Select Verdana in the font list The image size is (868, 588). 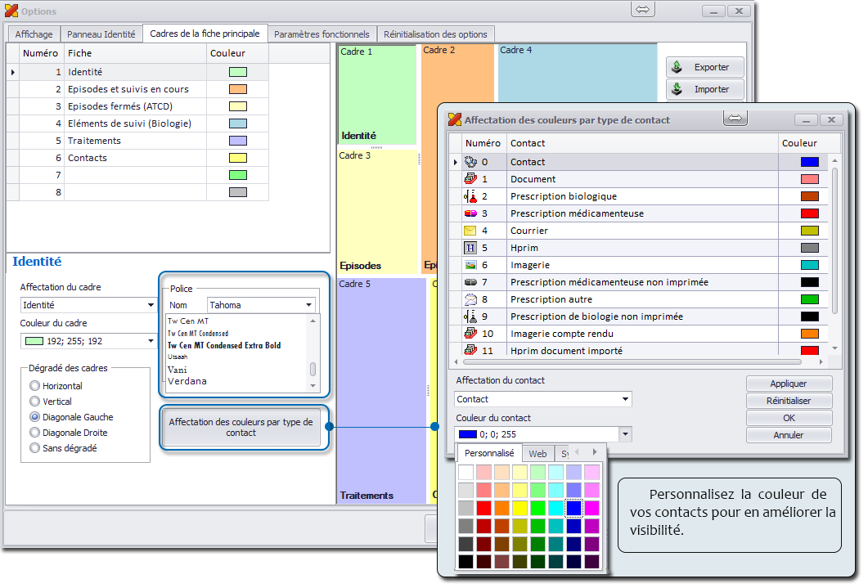tap(187, 381)
